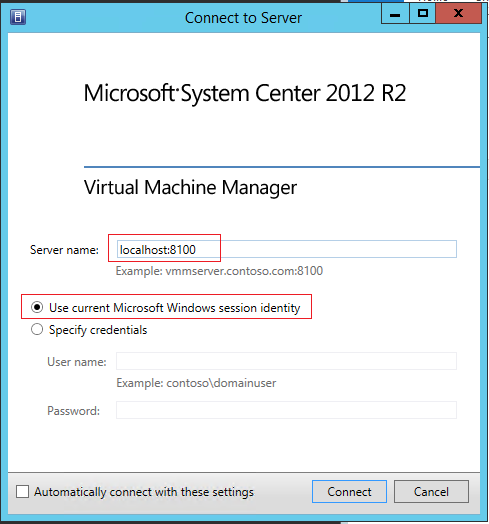Click the Password label
Screen dimensions: 489x524
click(x=74, y=411)
